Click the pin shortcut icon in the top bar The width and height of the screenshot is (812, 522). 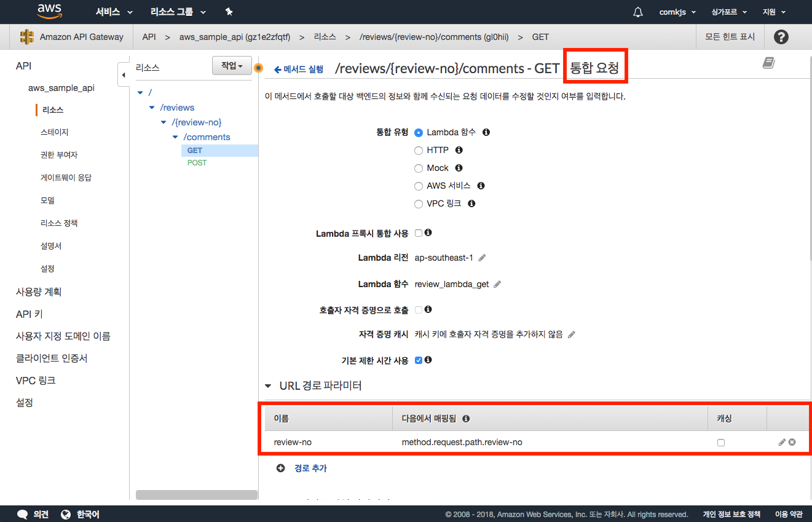tap(229, 12)
